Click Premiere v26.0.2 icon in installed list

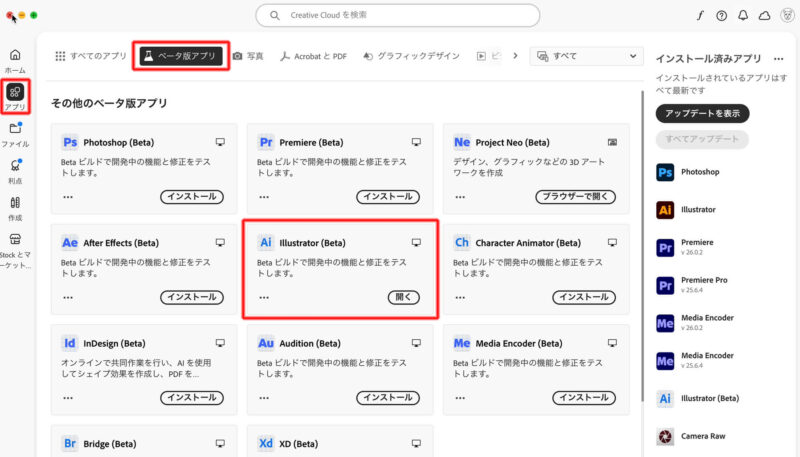[665, 248]
